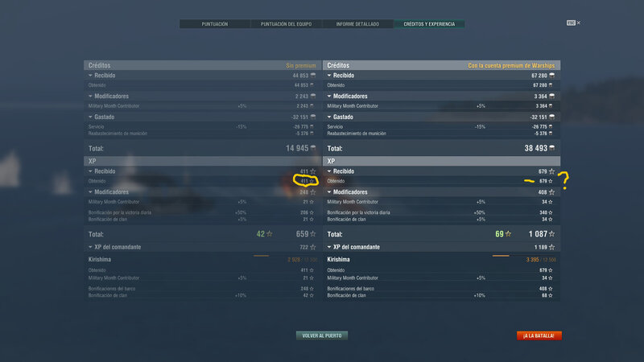Image resolution: width=644 pixels, height=362 pixels.
Task: Collapse the left XP Modificadores section
Action: coord(90,192)
